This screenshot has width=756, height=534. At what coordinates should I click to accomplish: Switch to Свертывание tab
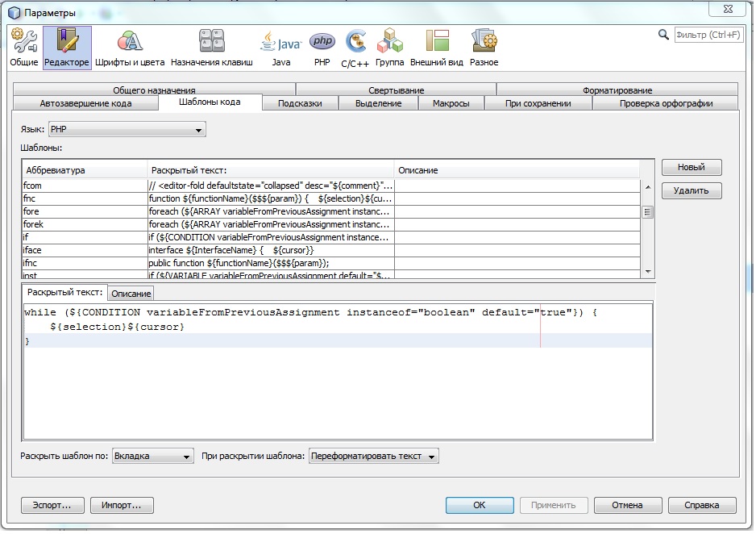tap(397, 90)
